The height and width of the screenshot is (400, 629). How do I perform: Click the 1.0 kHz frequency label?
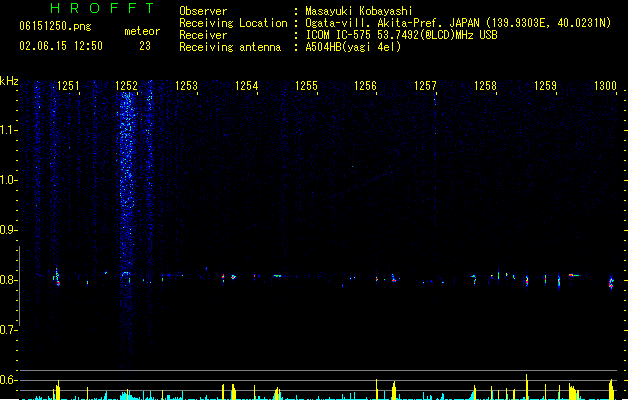(x=9, y=180)
